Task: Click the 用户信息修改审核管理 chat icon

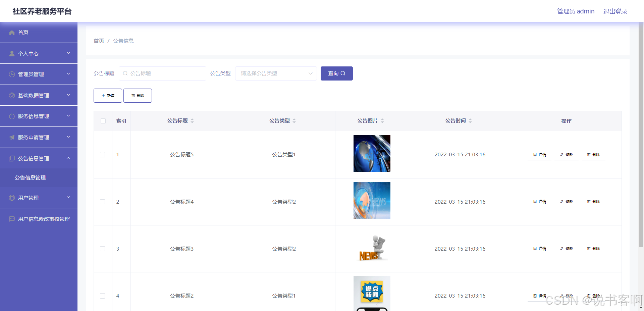Action: click(x=12, y=219)
